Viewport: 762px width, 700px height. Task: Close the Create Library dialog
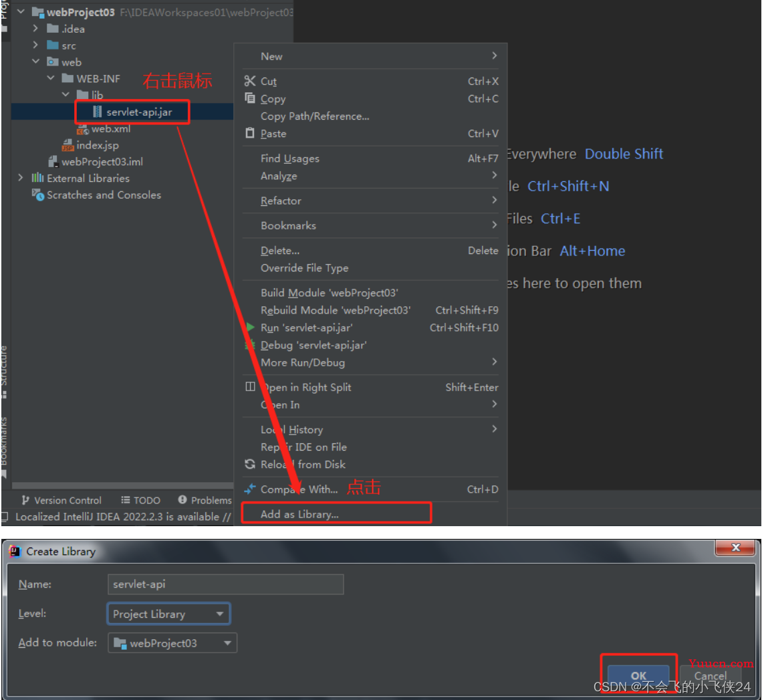point(735,548)
